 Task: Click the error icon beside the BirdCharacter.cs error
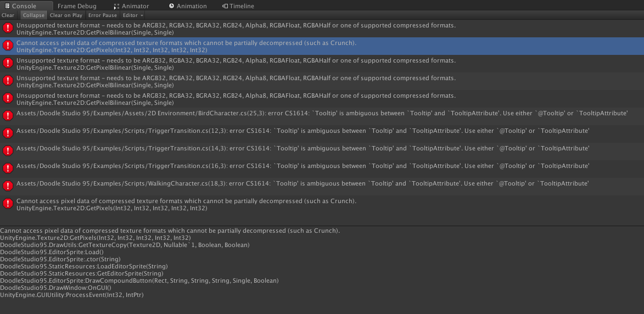[x=8, y=116]
